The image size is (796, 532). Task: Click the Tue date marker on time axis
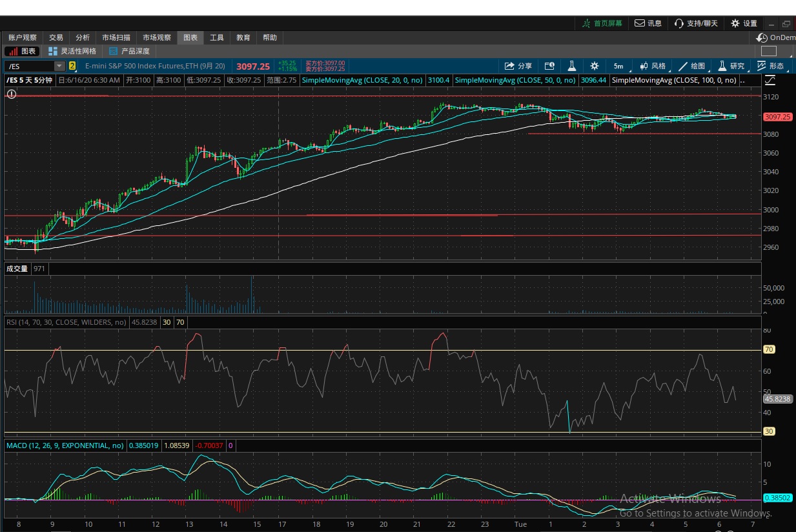520,525
